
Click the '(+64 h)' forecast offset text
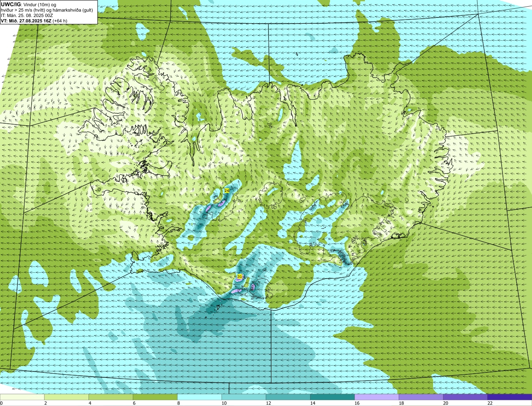point(60,21)
